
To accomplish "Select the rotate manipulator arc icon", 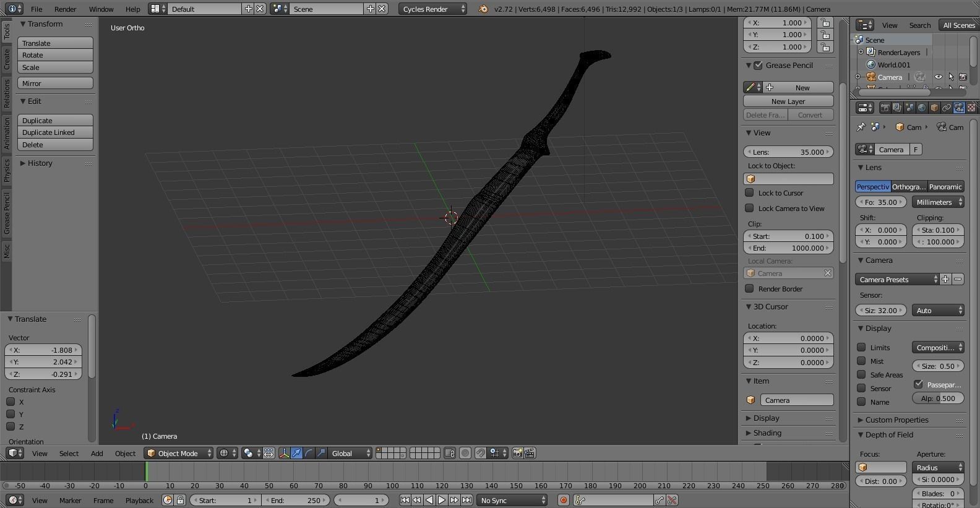I will click(x=309, y=453).
